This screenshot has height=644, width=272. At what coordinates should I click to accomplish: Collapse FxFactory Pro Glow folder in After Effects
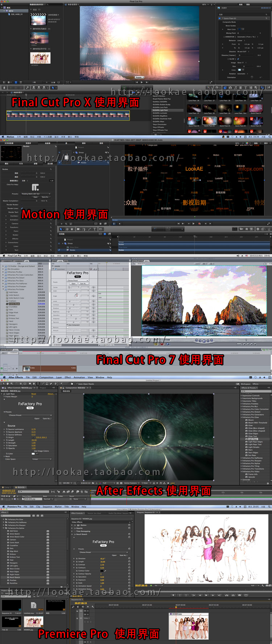click(241, 417)
